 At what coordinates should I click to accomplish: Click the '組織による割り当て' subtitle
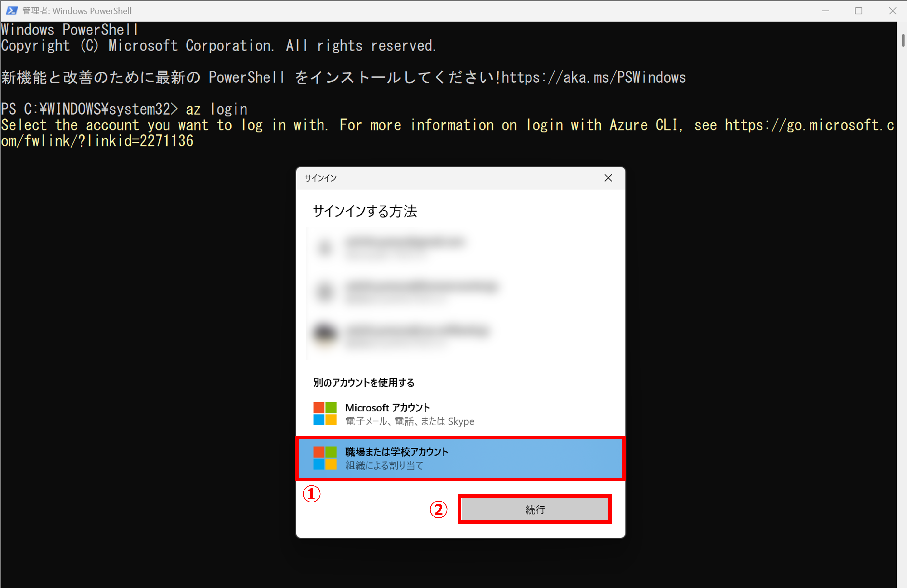tap(384, 465)
